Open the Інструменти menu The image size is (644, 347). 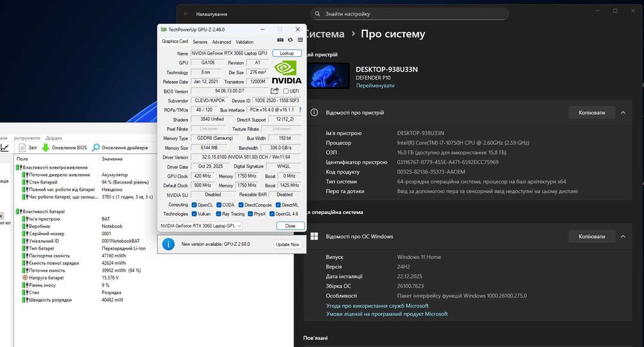tap(27, 138)
